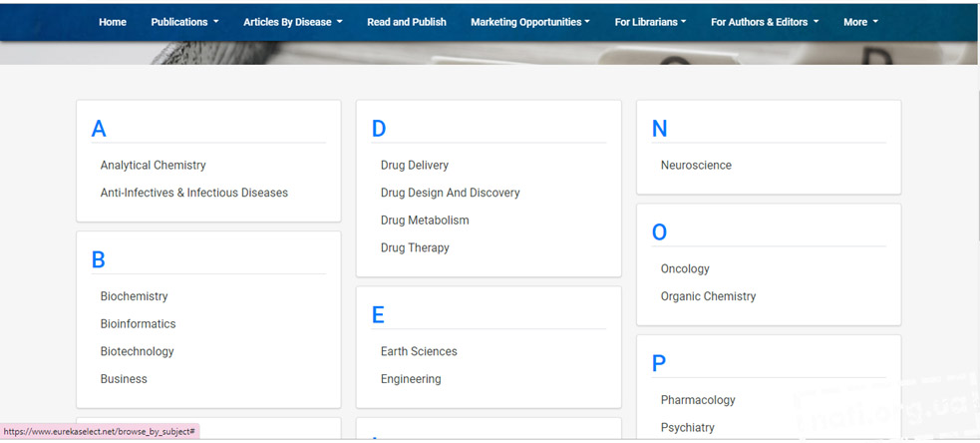
Task: Browse the Bioinformatics subject
Action: pos(139,323)
